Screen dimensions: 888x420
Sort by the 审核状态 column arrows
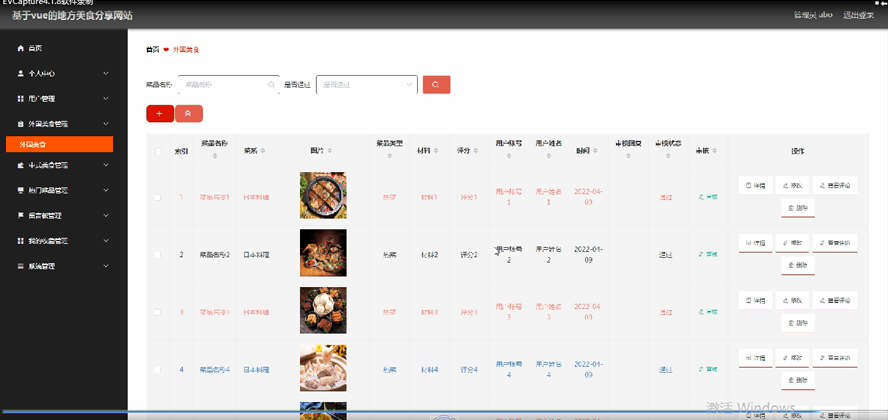(668, 156)
